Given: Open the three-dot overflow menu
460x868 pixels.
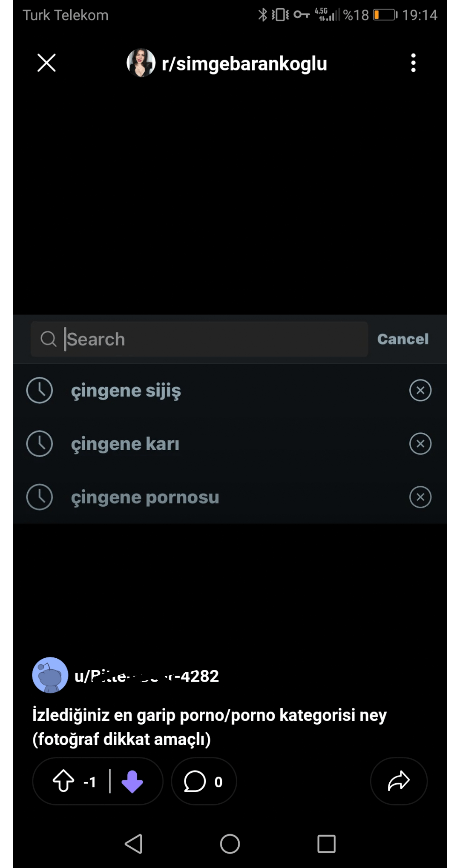Looking at the screenshot, I should point(413,63).
